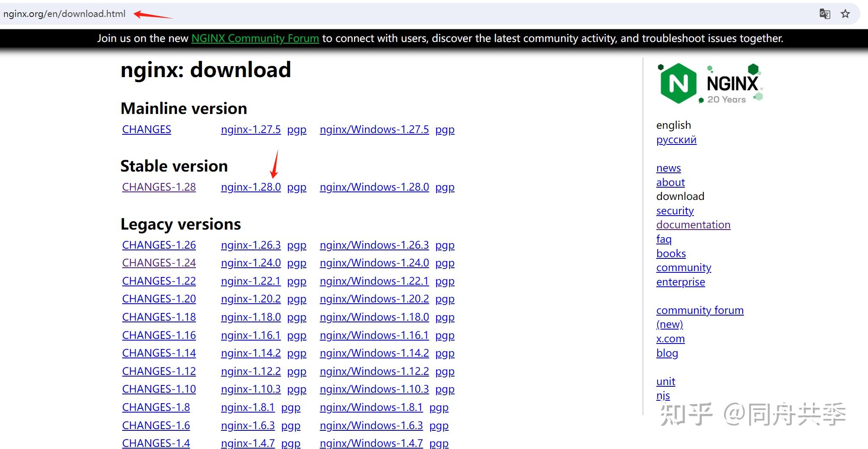The width and height of the screenshot is (868, 449).
Task: Open the security advisories page
Action: pos(675,211)
